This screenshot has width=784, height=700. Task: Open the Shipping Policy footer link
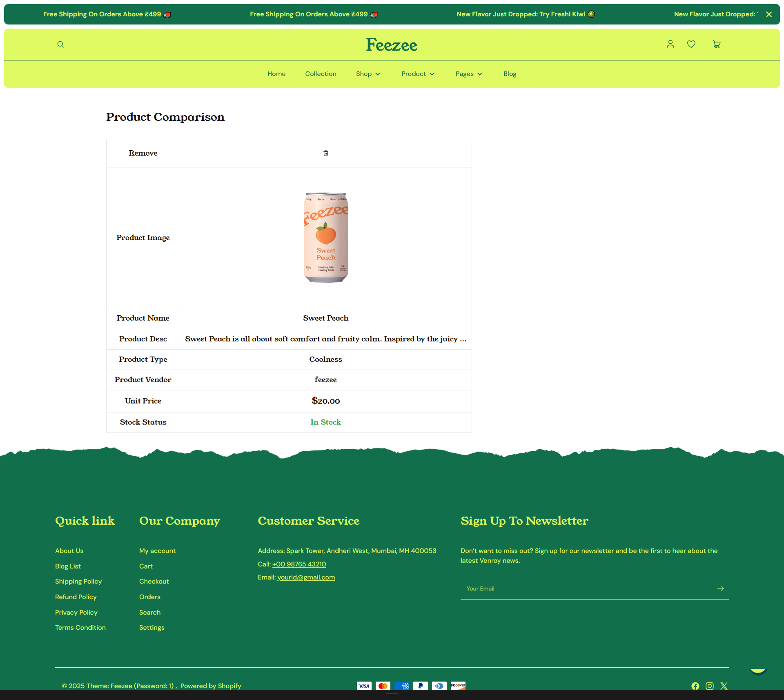point(78,582)
